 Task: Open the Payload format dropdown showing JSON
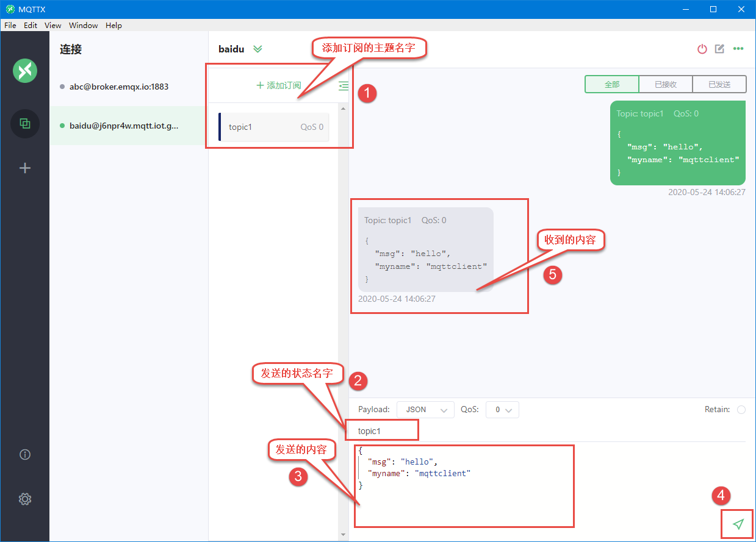point(425,409)
